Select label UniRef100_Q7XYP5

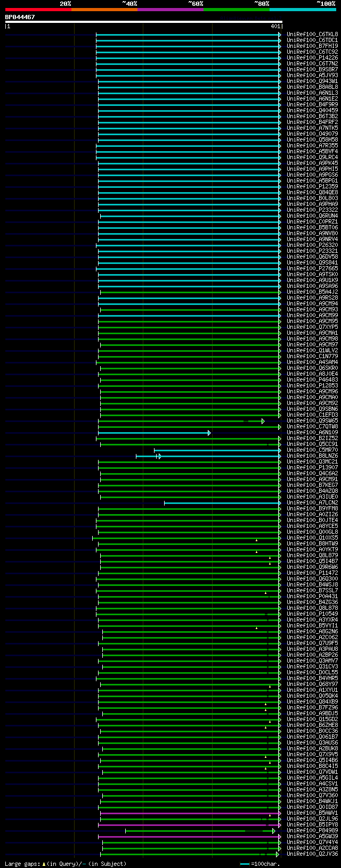point(312,327)
